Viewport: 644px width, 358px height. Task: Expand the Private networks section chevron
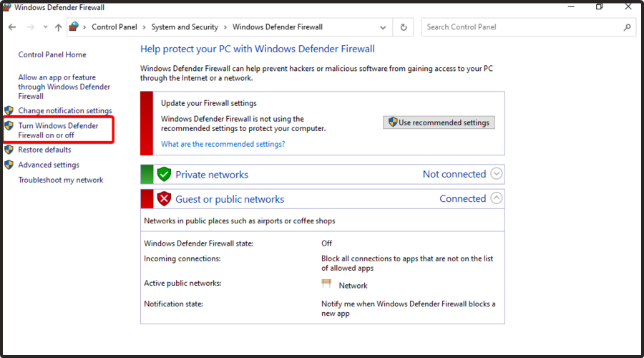pyautogui.click(x=496, y=174)
